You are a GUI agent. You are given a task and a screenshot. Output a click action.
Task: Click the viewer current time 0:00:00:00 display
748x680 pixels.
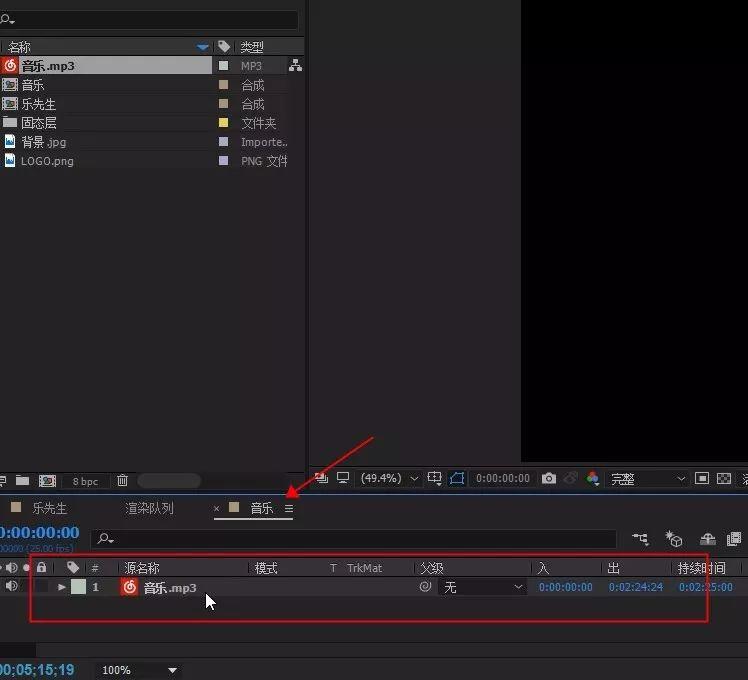coord(502,478)
